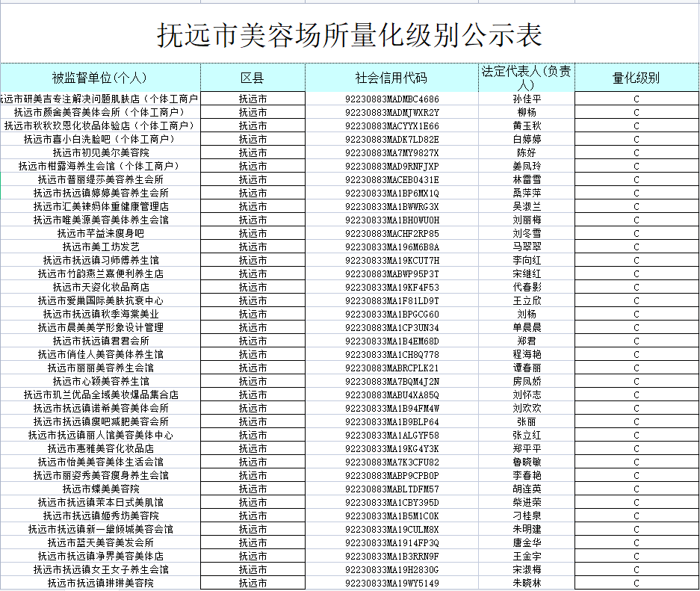Select the representative 郑君
Image resolution: width=700 pixels, height=591 pixels.
527,341
